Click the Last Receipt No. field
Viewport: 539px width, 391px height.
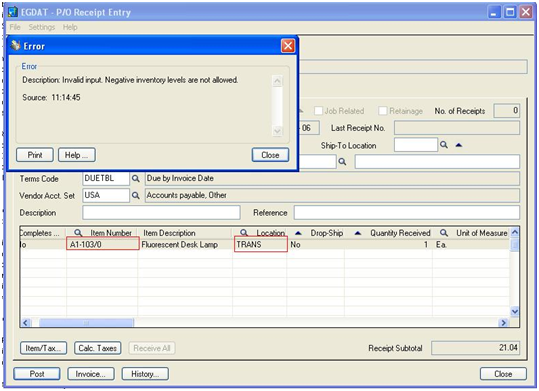click(457, 128)
